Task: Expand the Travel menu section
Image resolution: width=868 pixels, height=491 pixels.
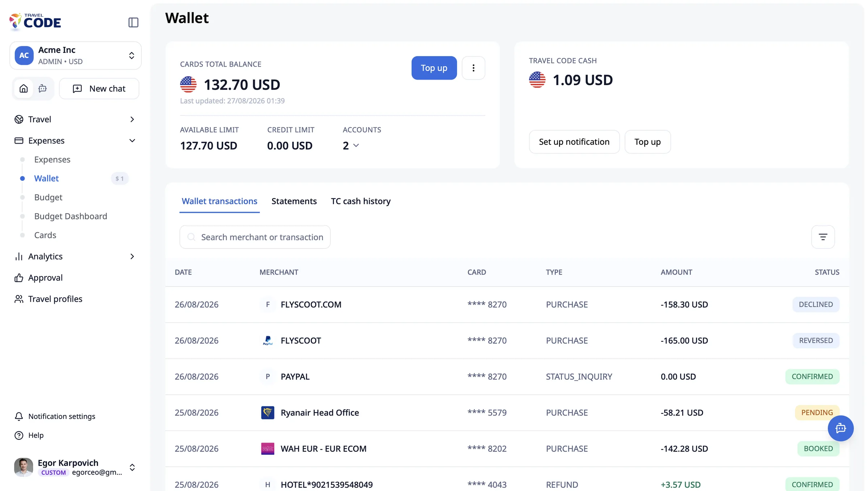Action: coord(75,119)
